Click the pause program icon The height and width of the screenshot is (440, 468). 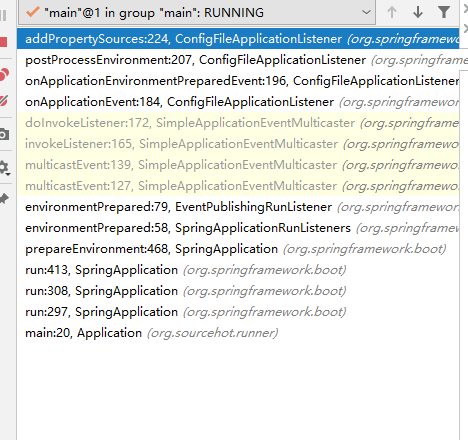click(x=3, y=15)
